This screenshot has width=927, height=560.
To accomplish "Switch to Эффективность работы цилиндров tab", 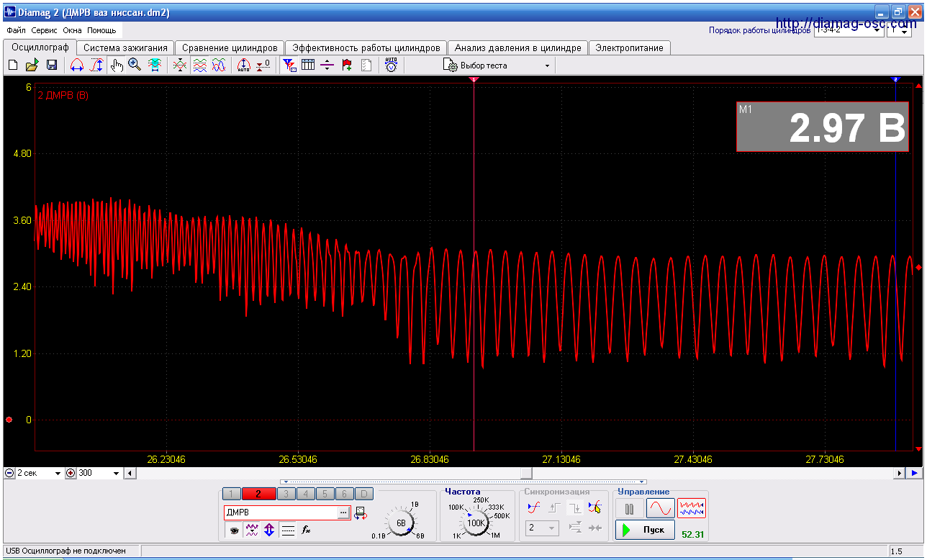I will click(x=366, y=48).
